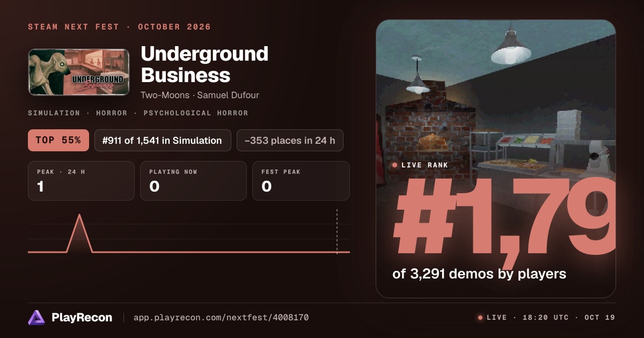This screenshot has width=644, height=338.
Task: Click the app.playrecon.com/nextfest/4008170 link
Action: point(221,318)
